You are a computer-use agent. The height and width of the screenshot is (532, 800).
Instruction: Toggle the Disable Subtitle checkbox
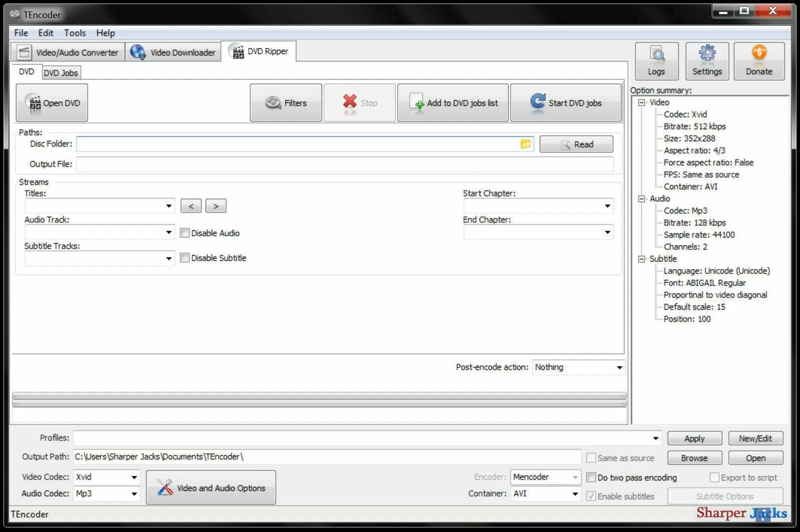coord(185,258)
